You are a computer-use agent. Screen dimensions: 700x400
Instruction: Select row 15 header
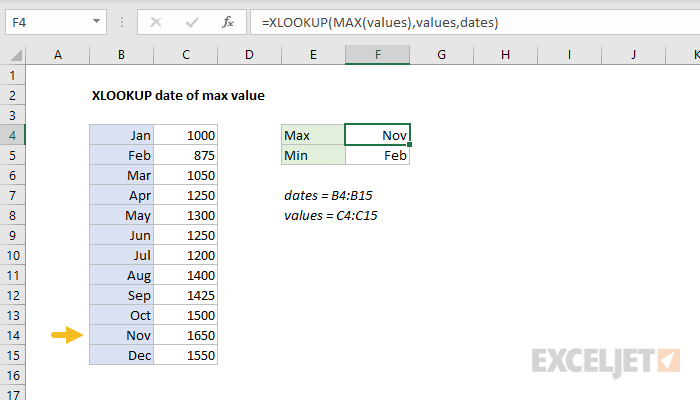click(x=12, y=355)
